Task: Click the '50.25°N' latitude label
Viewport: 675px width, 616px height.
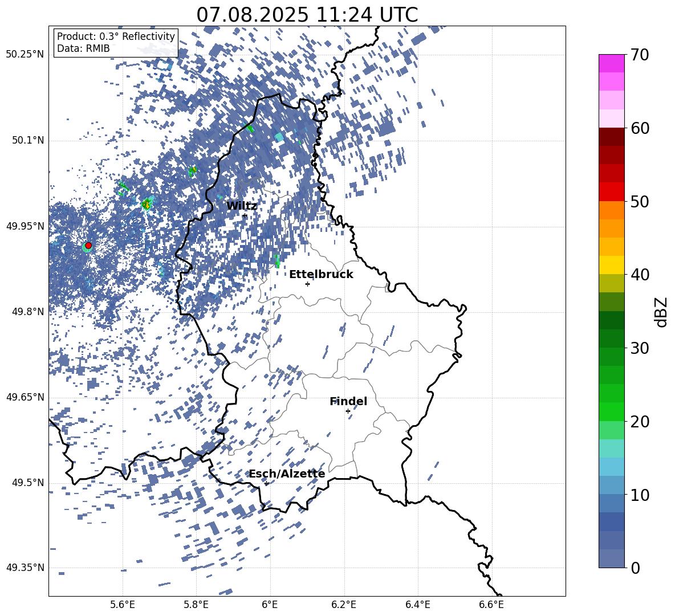Action: pyautogui.click(x=25, y=55)
